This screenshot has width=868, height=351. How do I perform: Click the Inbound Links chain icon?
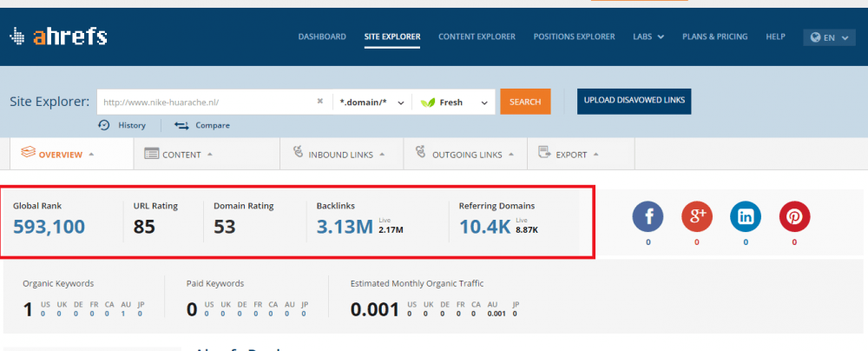[299, 153]
